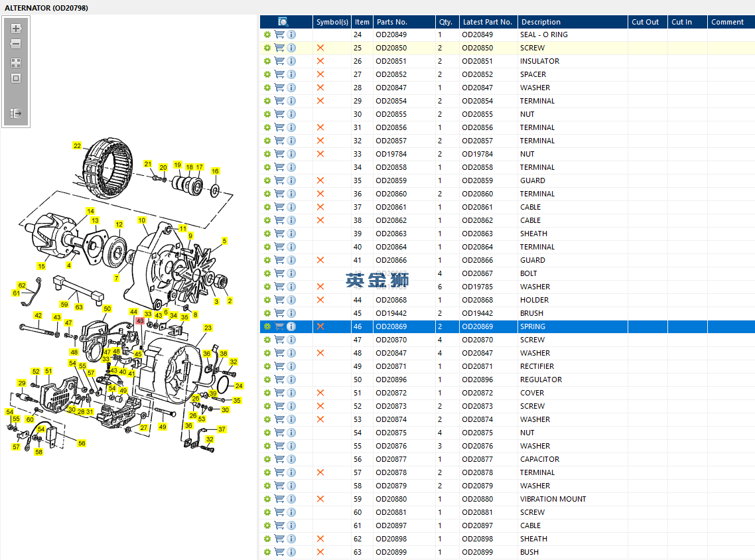Select callout 22 on the alternator diagram
The height and width of the screenshot is (560, 755).
(78, 146)
